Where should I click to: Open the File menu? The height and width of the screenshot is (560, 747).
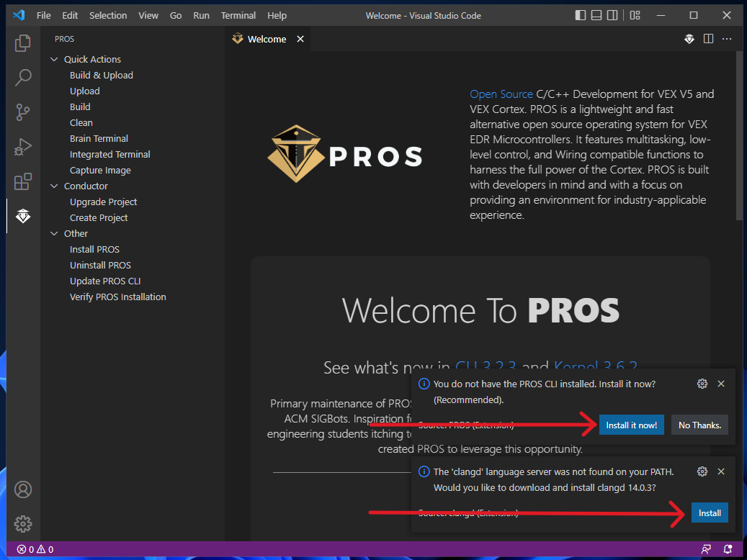[x=44, y=15]
